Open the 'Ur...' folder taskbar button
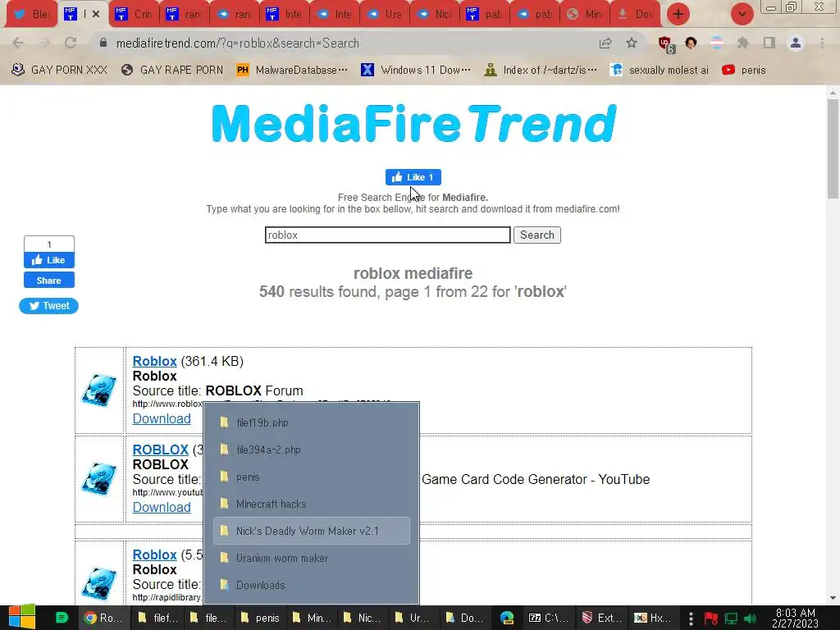840x630 pixels. [413, 618]
